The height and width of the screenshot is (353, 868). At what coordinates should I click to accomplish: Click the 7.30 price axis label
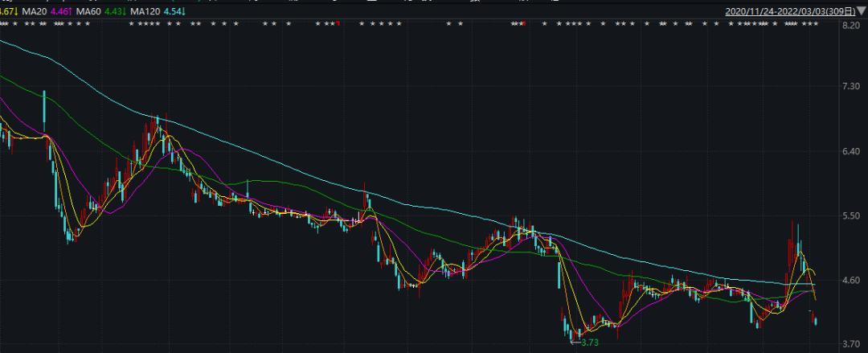pyautogui.click(x=851, y=86)
